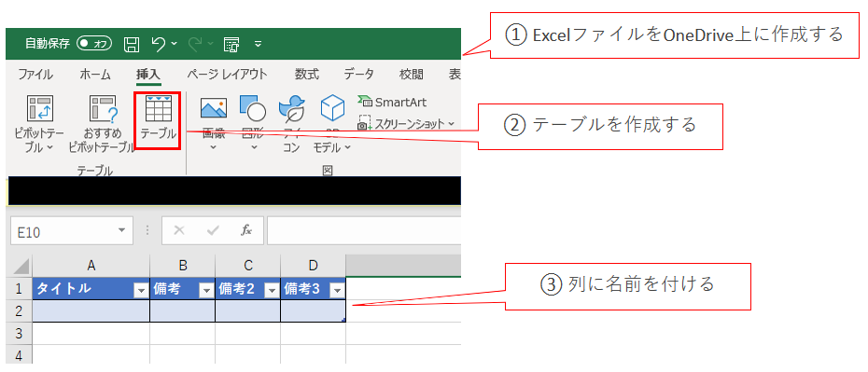The width and height of the screenshot is (868, 372).
Task: Switch to the 校閲 (Review) tab
Action: [412, 75]
